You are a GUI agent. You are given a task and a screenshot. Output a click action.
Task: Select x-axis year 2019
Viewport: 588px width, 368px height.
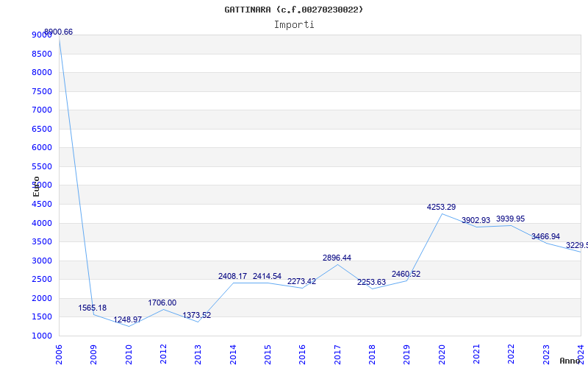tap(407, 355)
